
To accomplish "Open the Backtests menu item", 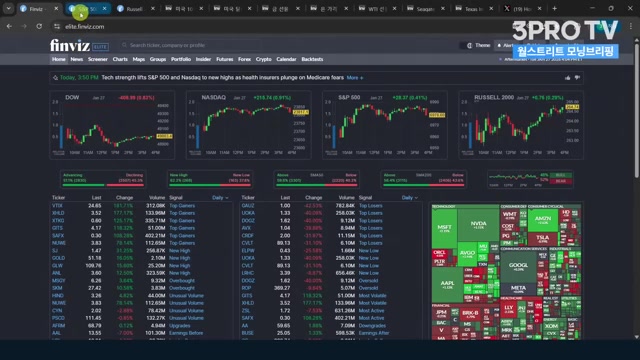I will click(x=312, y=59).
